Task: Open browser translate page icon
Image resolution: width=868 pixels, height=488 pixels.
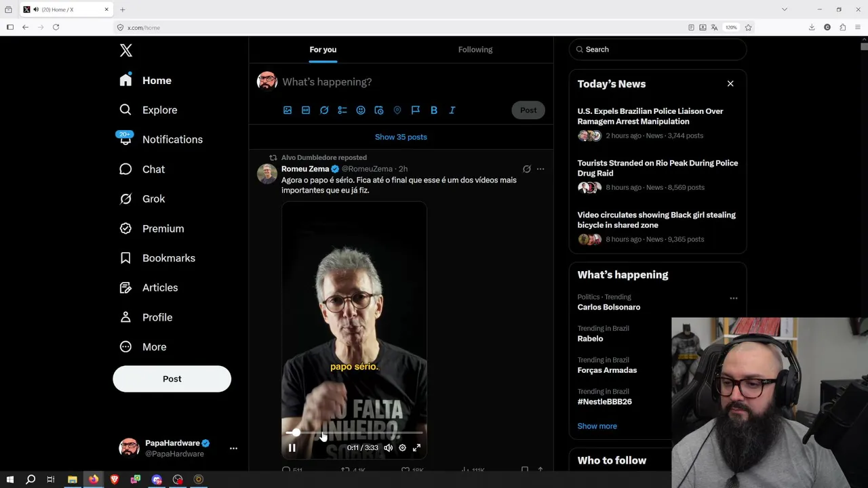Action: click(x=714, y=28)
